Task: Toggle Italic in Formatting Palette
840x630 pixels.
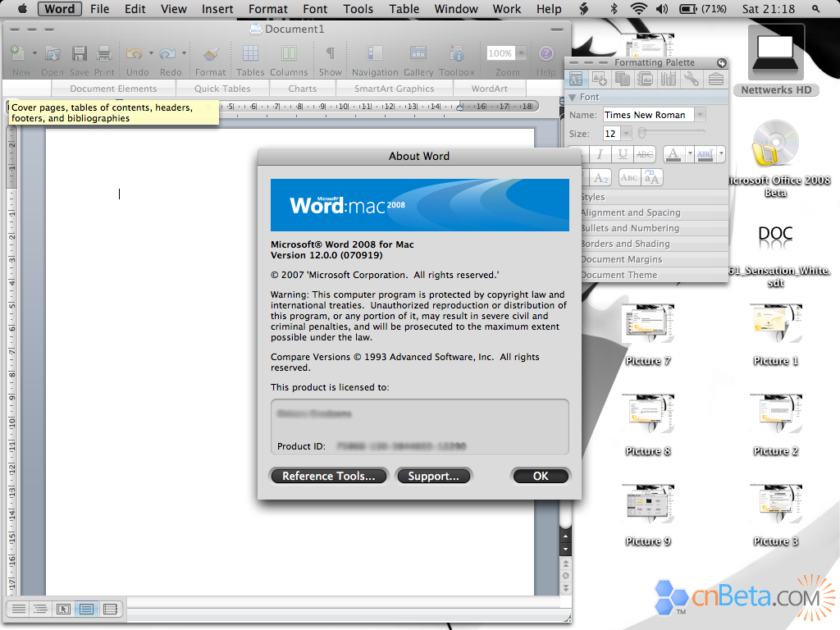Action: coord(600,154)
